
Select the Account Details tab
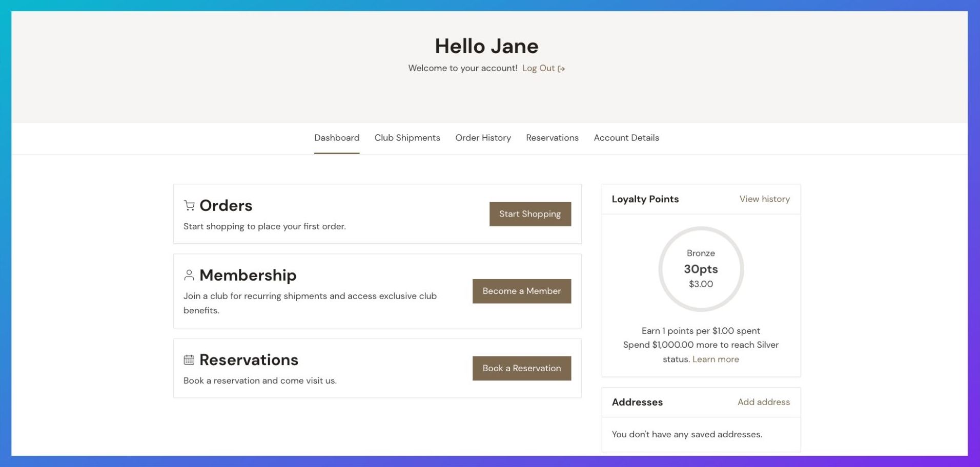(626, 138)
